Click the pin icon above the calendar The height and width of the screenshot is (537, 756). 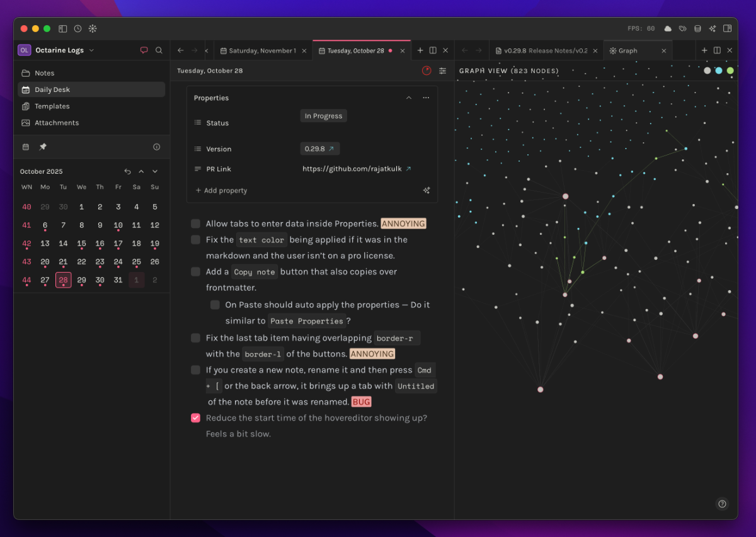(43, 147)
